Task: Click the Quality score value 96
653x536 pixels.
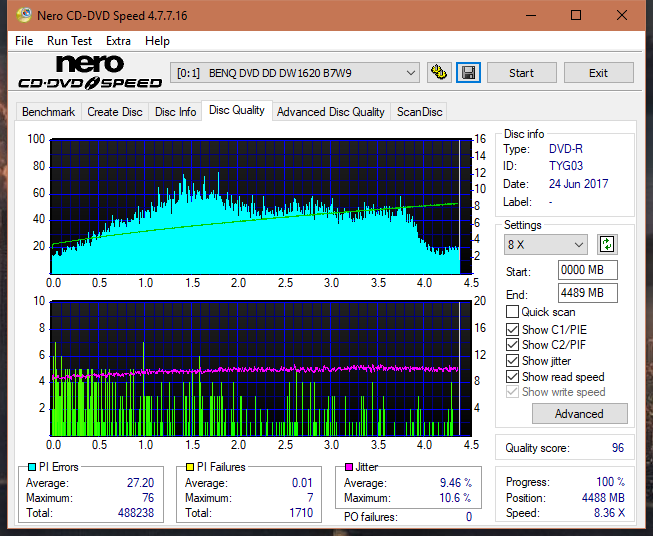Action: (x=618, y=448)
